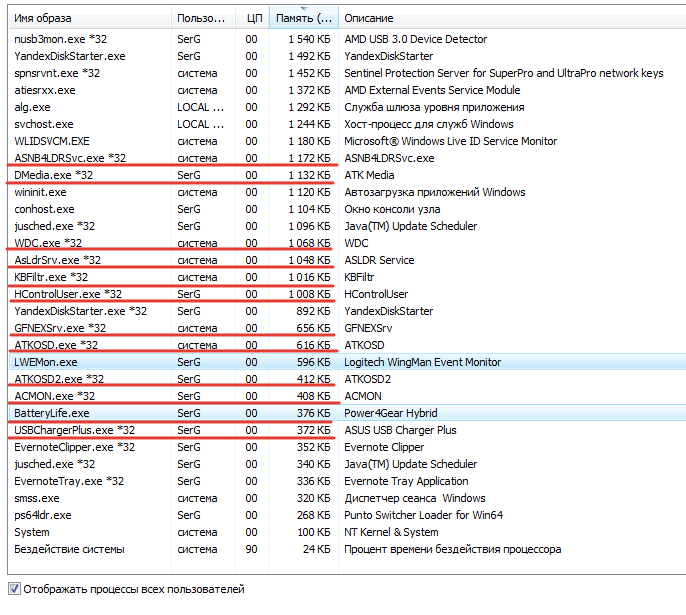Click CPU value '90' in idle row
This screenshot has height=615, width=686.
(x=251, y=549)
